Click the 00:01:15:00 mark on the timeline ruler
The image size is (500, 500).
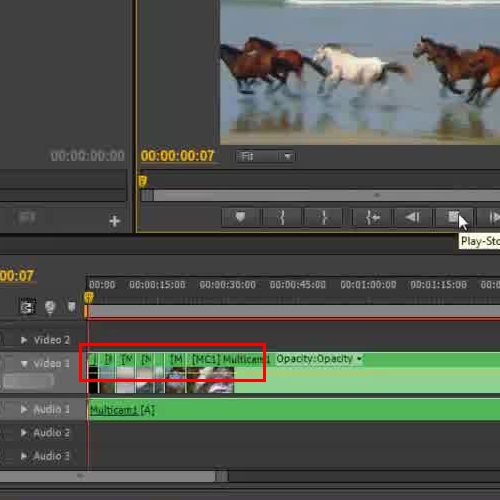pos(439,285)
